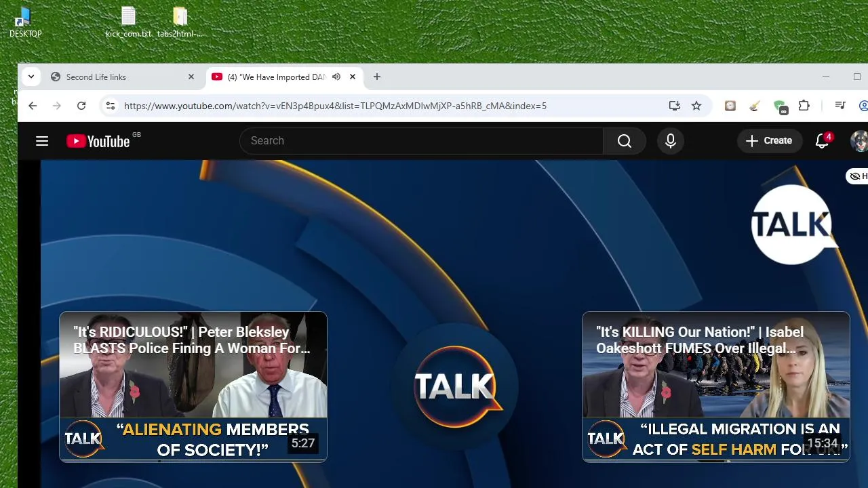
Task: Close the Second Life links tab
Action: [x=191, y=77]
